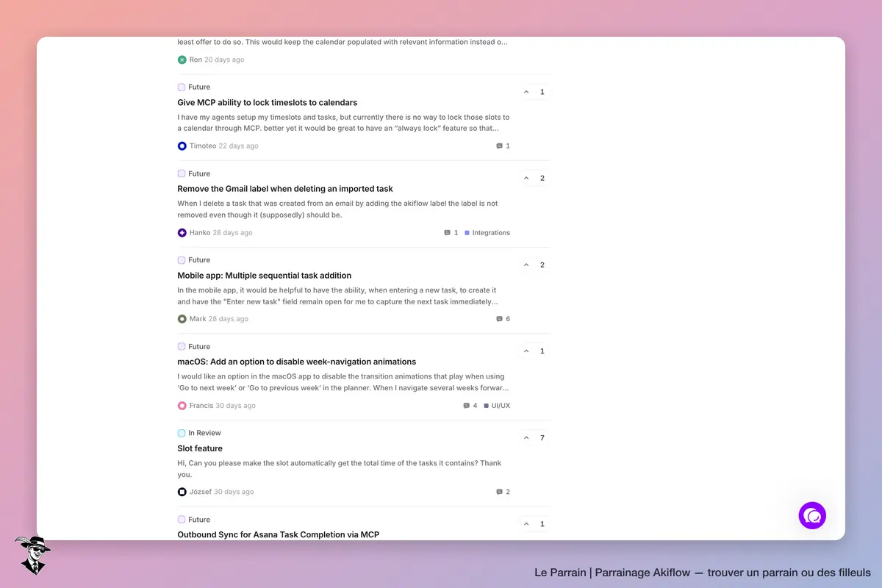Open "Remove the Gmail label when deleting" post
Image resolution: width=882 pixels, height=588 pixels.
(x=285, y=189)
